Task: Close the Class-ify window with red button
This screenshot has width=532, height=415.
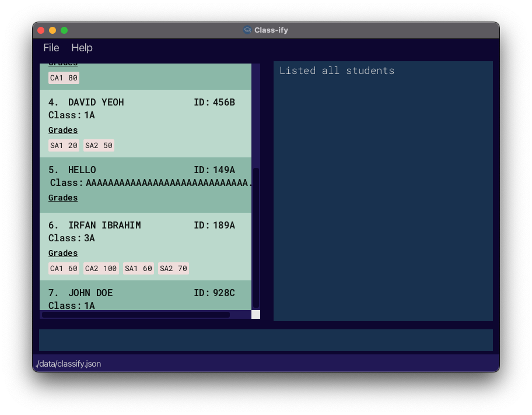Action: (41, 30)
